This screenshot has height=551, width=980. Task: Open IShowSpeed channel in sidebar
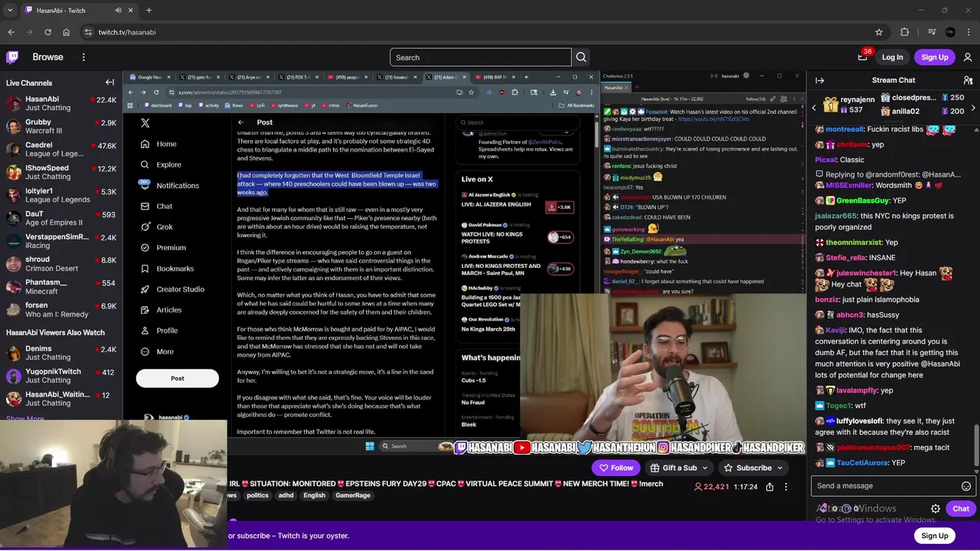click(x=61, y=172)
